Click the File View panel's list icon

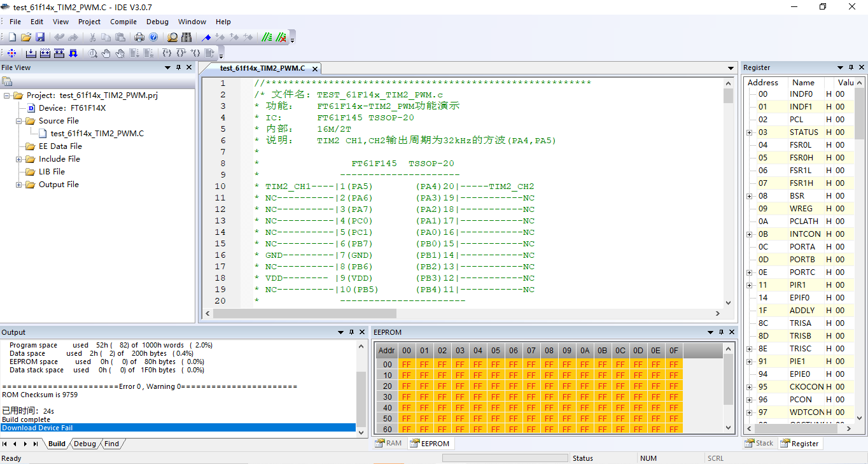(8, 81)
